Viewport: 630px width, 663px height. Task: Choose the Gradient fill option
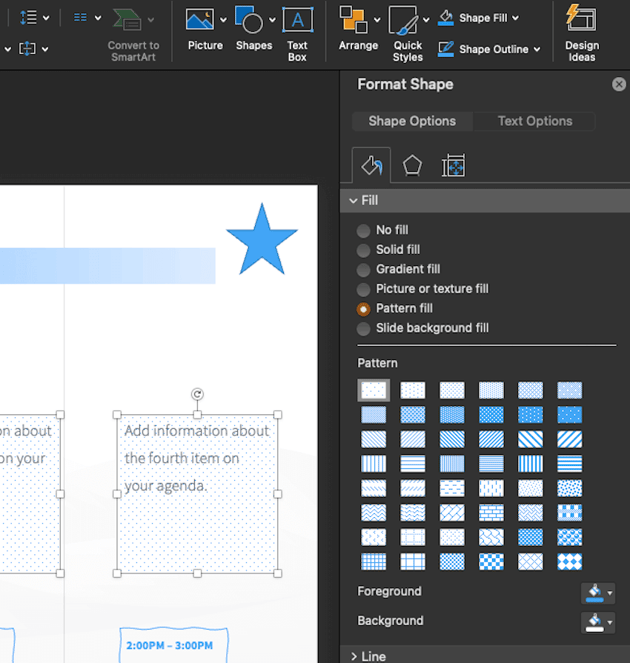[364, 269]
